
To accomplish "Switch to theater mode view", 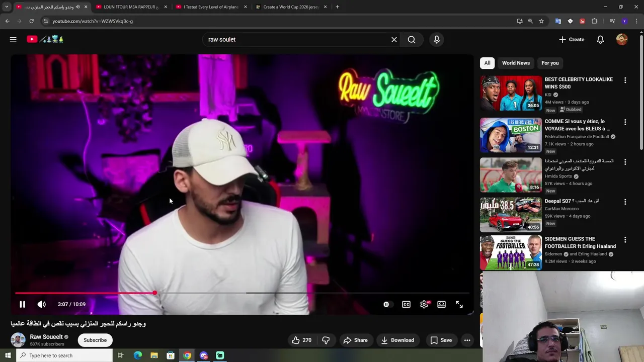I will coord(441,304).
